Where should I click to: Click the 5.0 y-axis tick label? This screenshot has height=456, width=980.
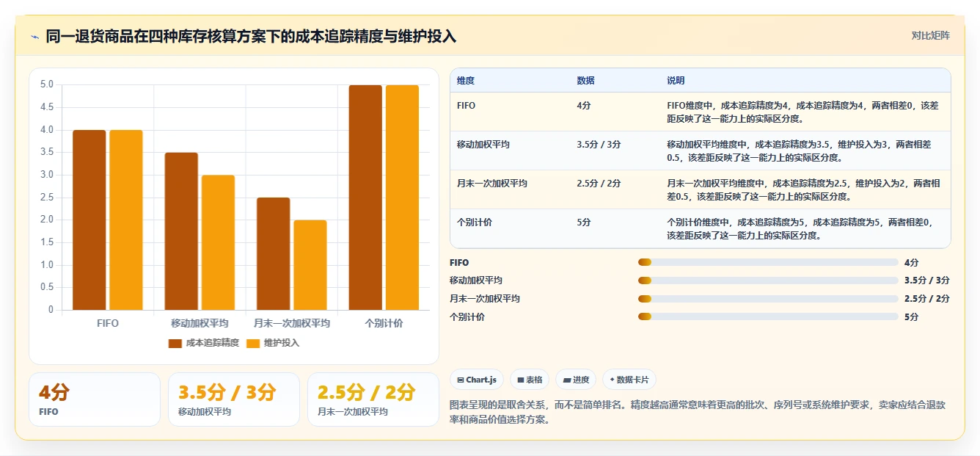click(x=47, y=84)
